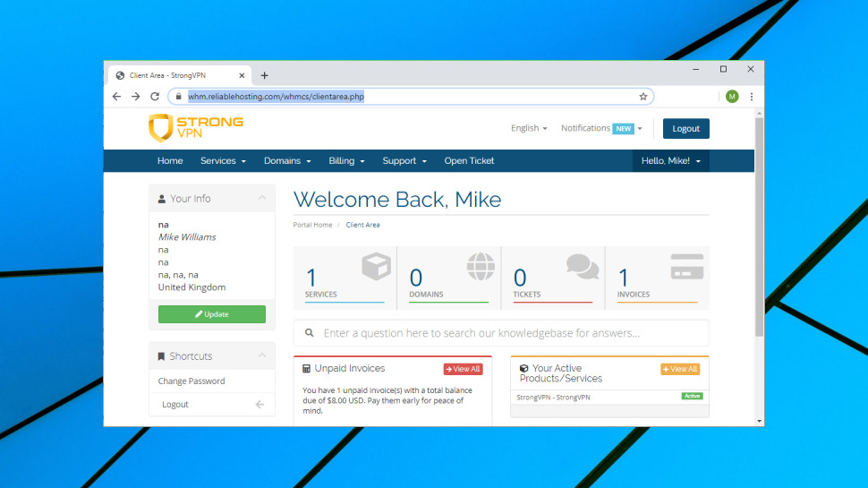868x488 pixels.
Task: Open a new browser tab with plus
Action: click(x=264, y=75)
